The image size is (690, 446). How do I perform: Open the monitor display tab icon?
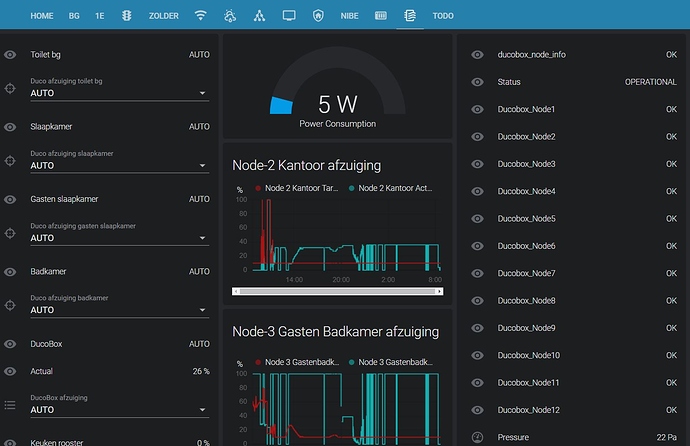tap(289, 17)
